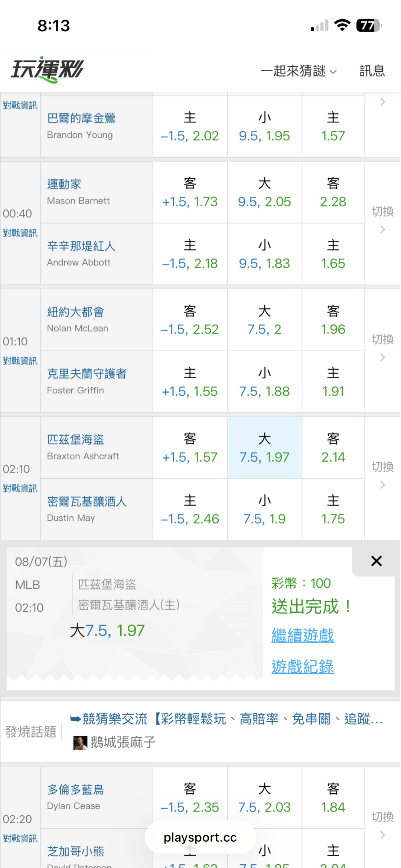The height and width of the screenshot is (868, 401).
Task: Tap the 玩運彩 logo
Action: (47, 70)
